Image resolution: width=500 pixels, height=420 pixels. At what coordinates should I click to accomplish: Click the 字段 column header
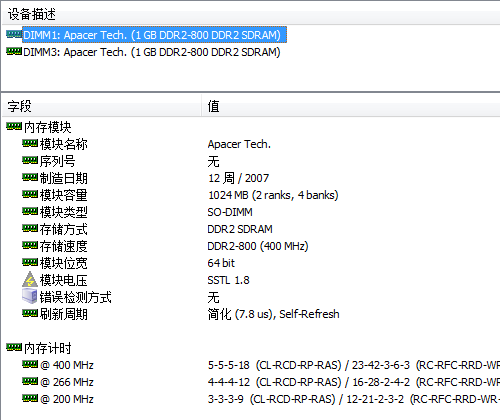20,106
